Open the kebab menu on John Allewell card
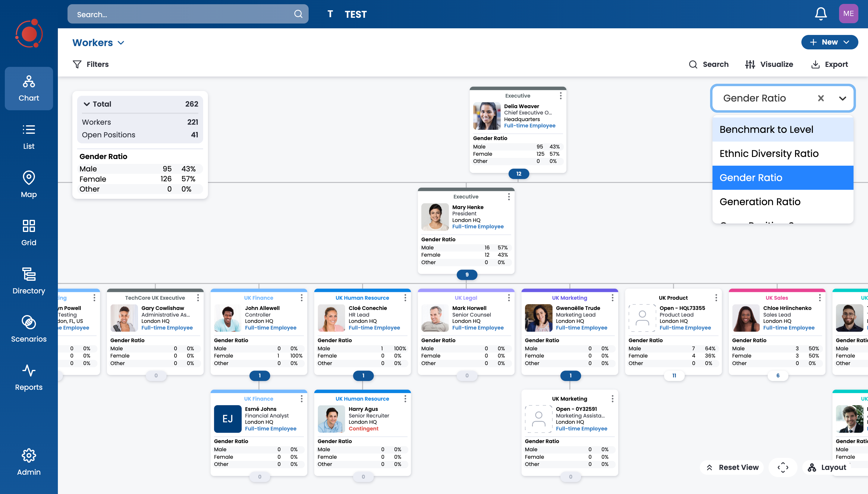Screen dimensions: 868x494 coord(301,298)
